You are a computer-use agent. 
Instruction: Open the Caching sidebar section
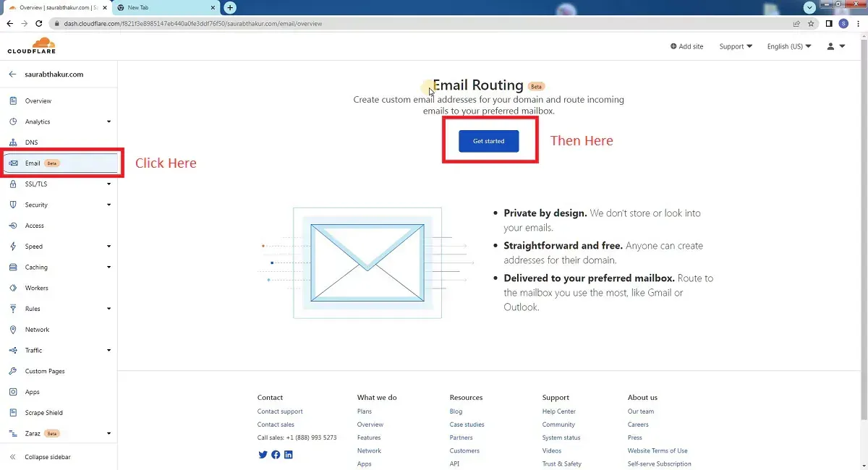click(x=59, y=267)
